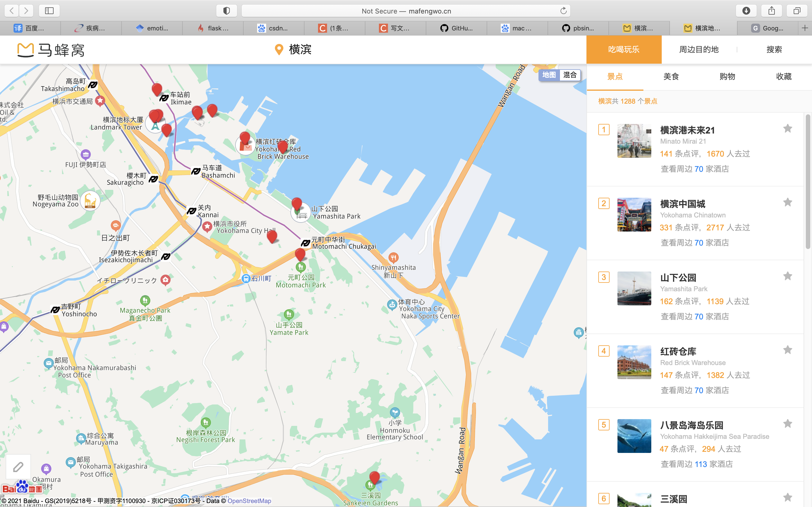Switch map to 混合 hybrid view
The image size is (812, 507).
click(x=570, y=75)
